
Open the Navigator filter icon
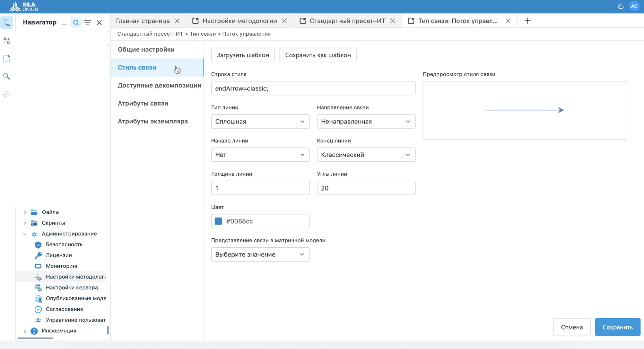click(x=88, y=22)
